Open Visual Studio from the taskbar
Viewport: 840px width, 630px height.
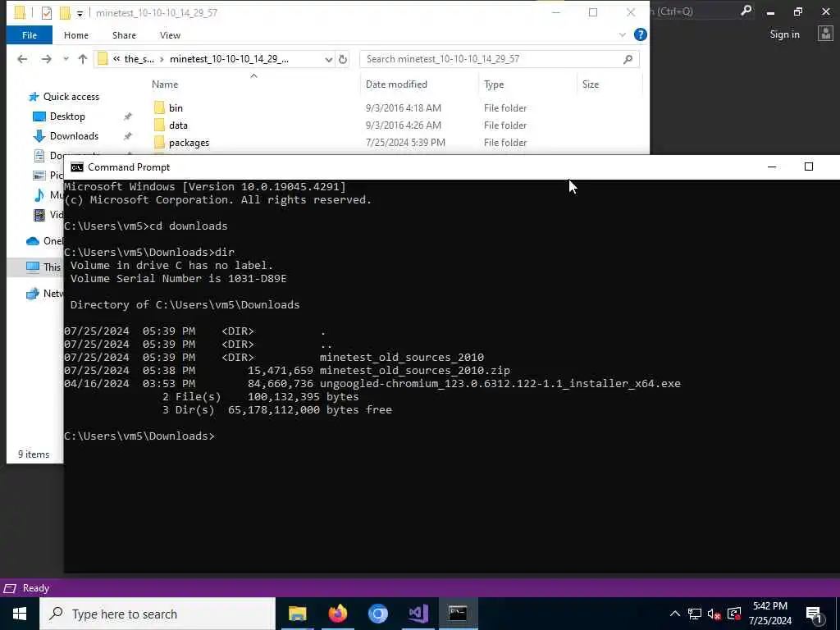point(418,614)
